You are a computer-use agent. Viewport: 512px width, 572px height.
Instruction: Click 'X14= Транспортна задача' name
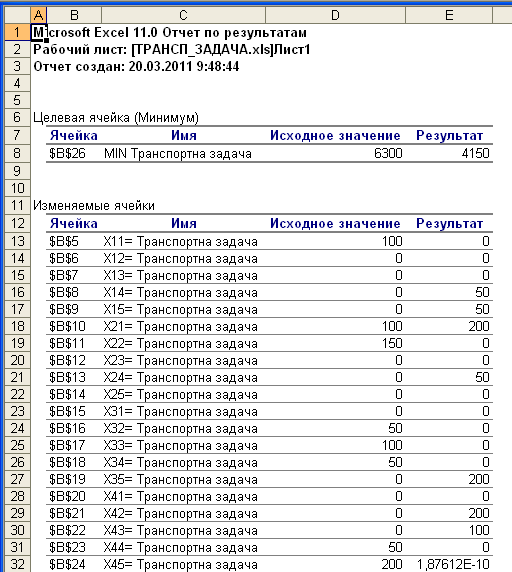(x=181, y=293)
